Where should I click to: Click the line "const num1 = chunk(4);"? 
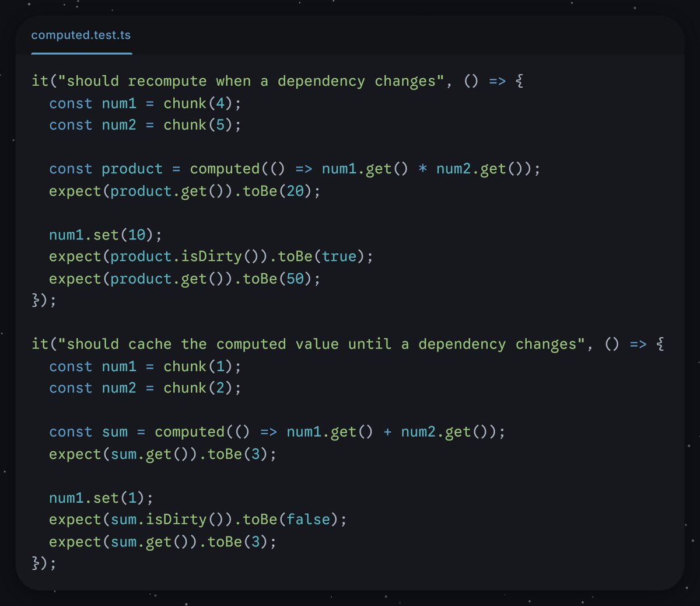[x=145, y=103]
